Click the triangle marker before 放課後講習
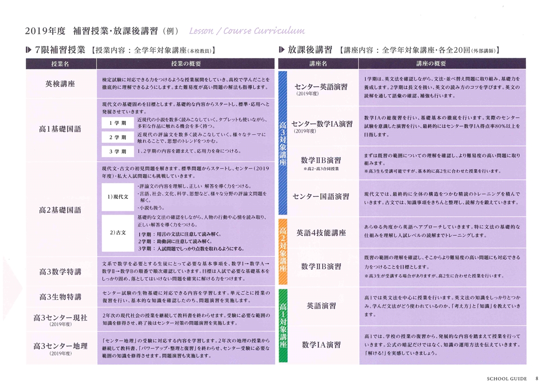 [281, 50]
